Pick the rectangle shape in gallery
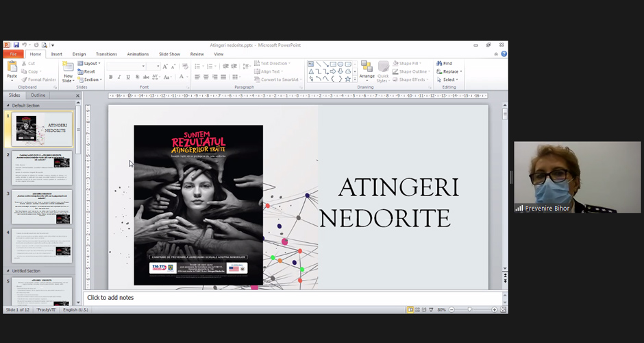The image size is (644, 343). coord(333,64)
